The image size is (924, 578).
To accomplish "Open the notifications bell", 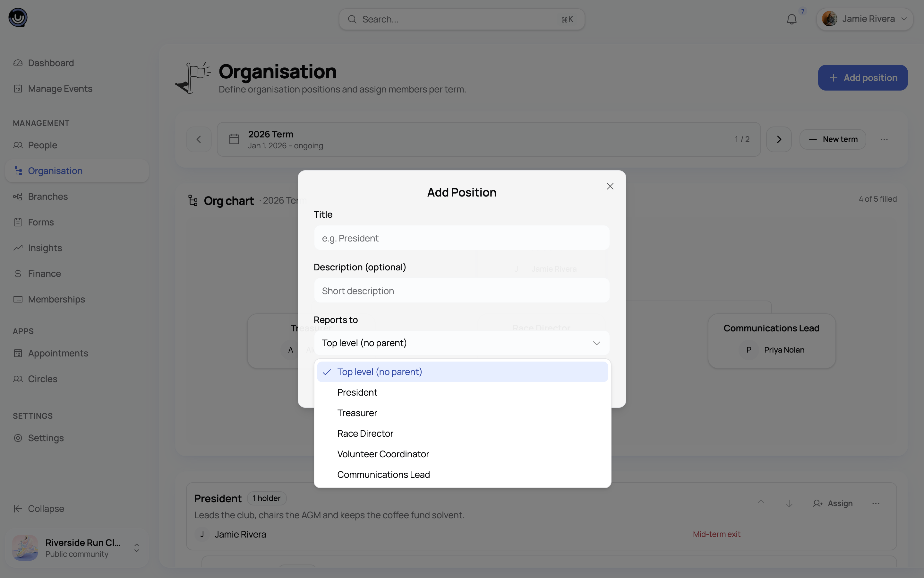I will click(791, 19).
